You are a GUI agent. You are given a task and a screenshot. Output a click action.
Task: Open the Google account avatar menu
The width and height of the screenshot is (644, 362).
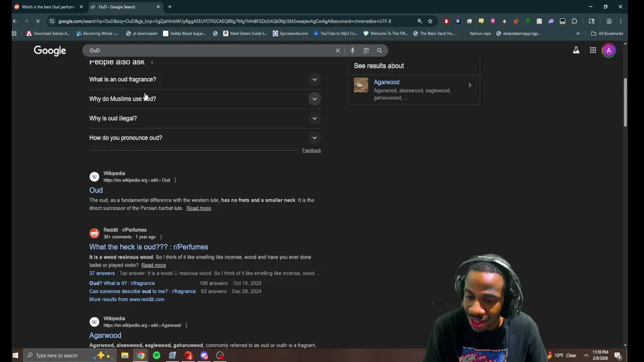tap(609, 50)
